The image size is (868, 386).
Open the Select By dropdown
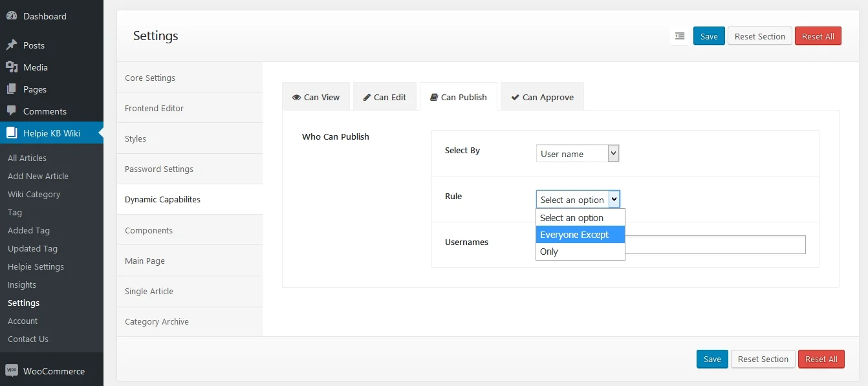(x=578, y=154)
